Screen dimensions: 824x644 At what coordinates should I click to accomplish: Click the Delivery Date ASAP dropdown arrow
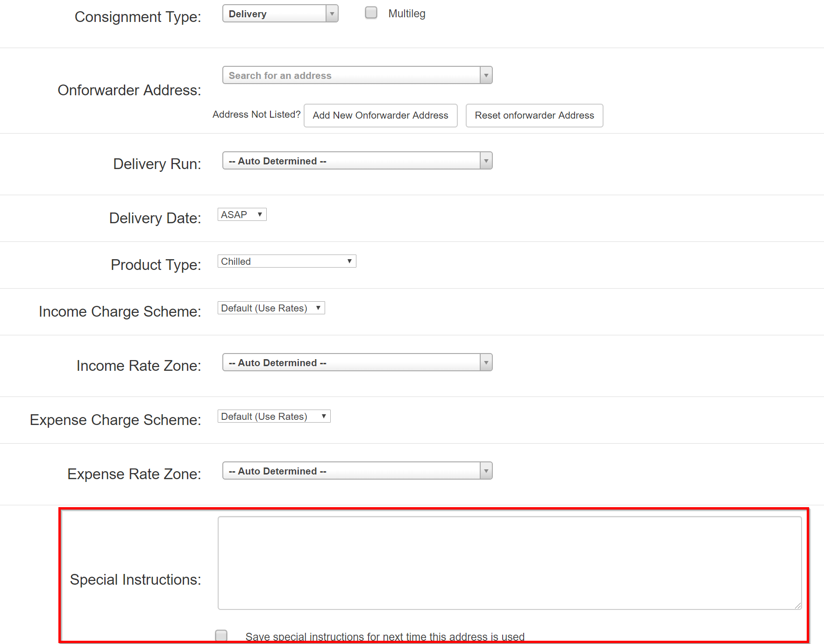[259, 214]
